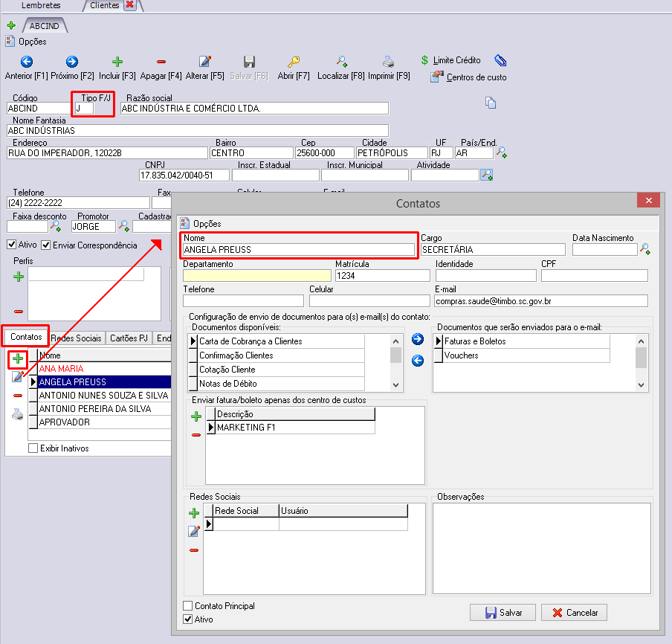The height and width of the screenshot is (644, 672).
Task: Add a cost center with green plus
Action: pyautogui.click(x=196, y=416)
